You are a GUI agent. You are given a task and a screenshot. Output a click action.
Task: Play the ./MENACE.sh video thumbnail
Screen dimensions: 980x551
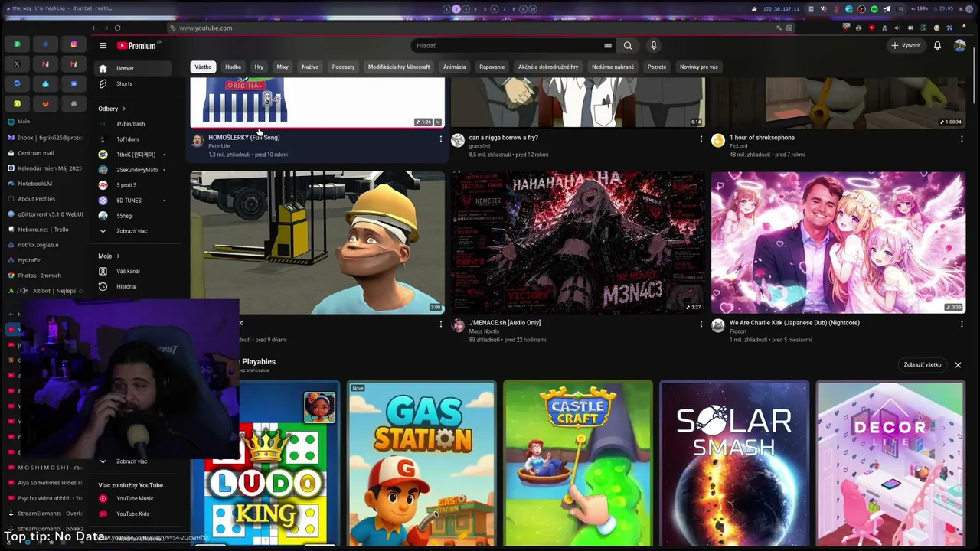click(x=578, y=243)
